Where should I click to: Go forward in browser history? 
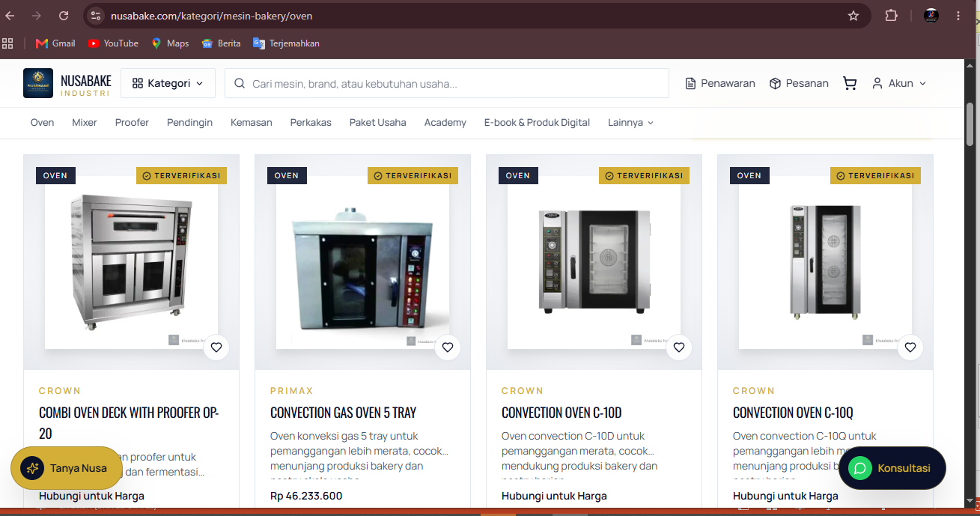click(37, 16)
